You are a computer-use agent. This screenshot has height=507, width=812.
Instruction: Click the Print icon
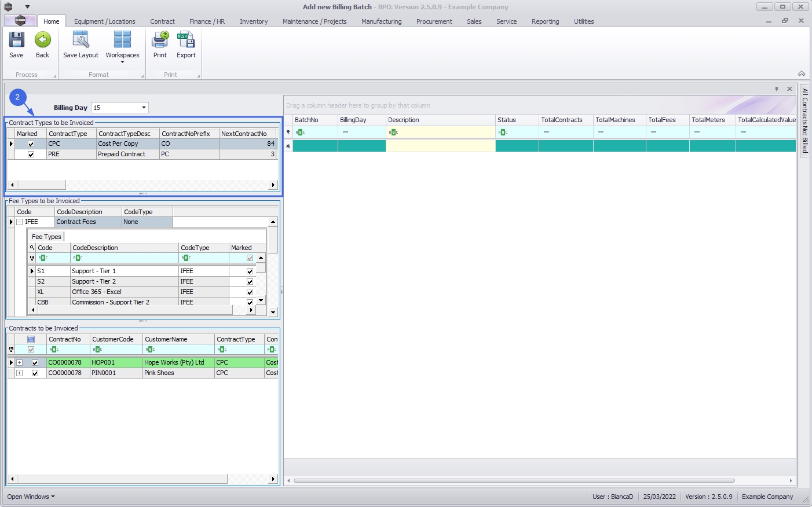[160, 41]
